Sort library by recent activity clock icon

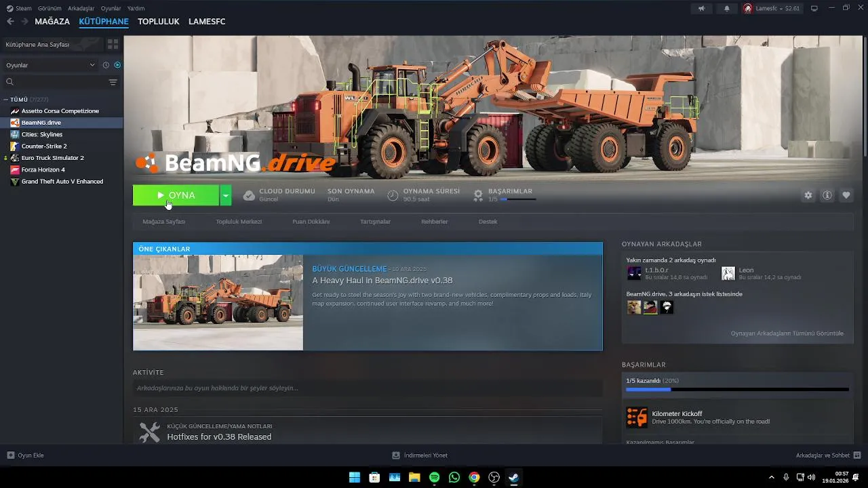pos(106,65)
